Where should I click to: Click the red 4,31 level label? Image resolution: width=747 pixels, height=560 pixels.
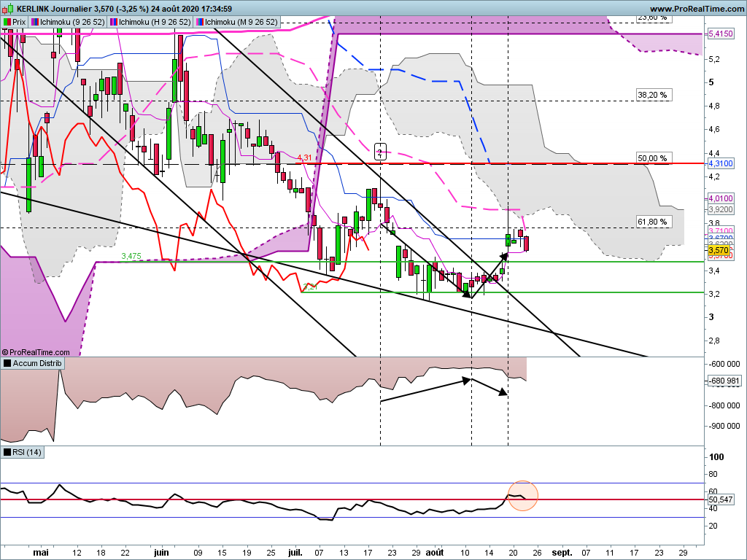[x=304, y=157]
